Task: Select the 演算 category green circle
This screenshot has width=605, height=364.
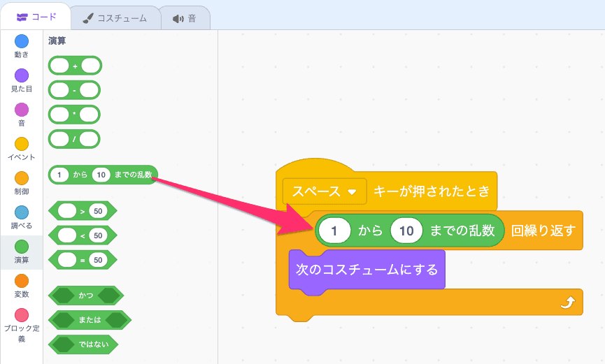Action: coord(22,247)
